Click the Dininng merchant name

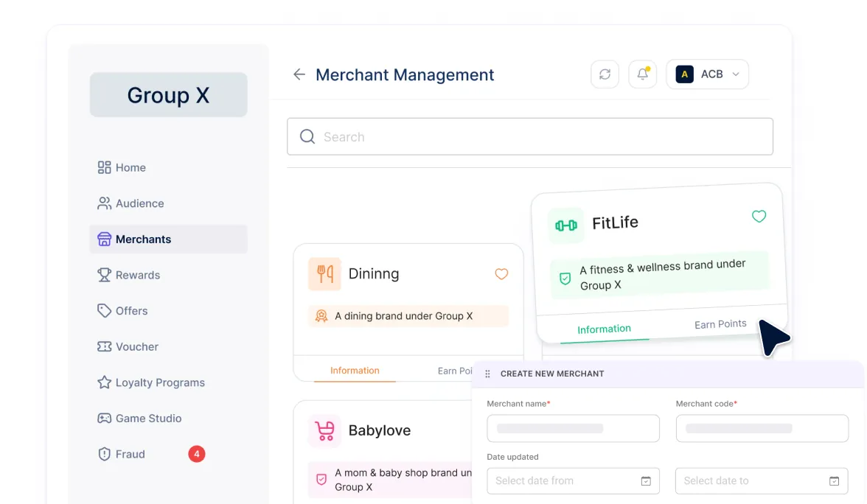pos(374,273)
